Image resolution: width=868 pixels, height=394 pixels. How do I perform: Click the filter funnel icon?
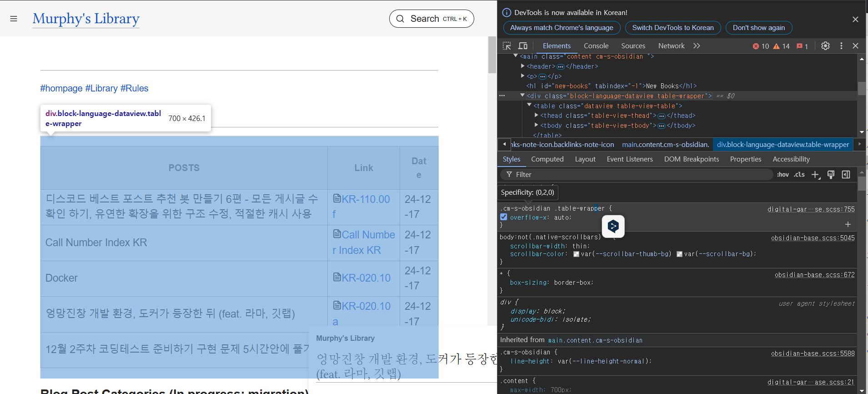[x=509, y=175]
